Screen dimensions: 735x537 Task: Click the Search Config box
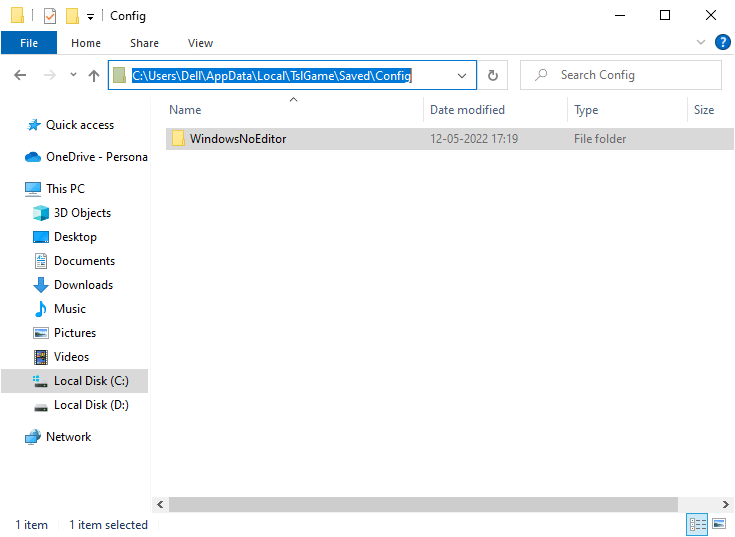(621, 75)
